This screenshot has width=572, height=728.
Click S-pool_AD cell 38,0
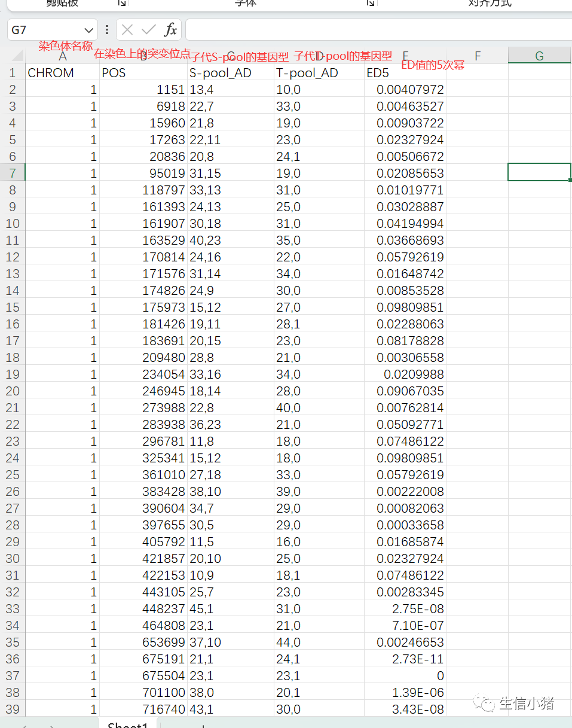pyautogui.click(x=231, y=693)
